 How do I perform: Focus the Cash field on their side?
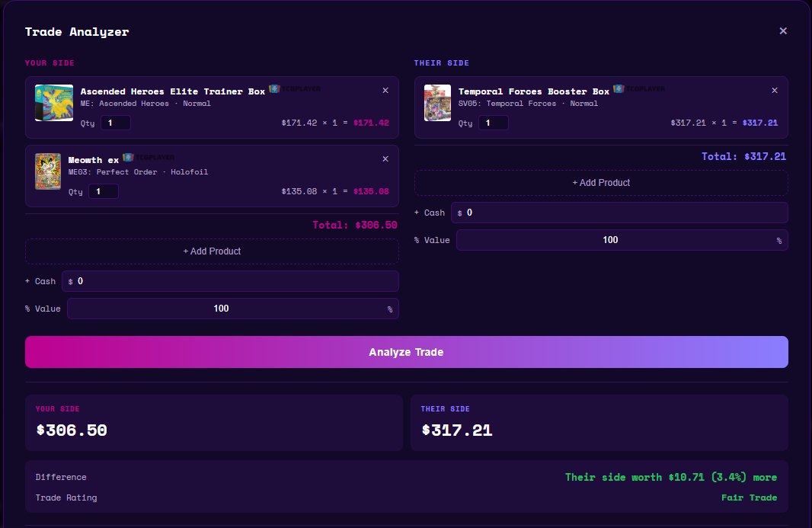tap(619, 213)
